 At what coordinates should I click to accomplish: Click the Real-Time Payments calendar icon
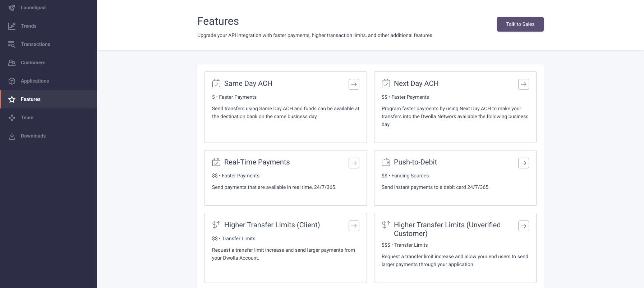216,162
